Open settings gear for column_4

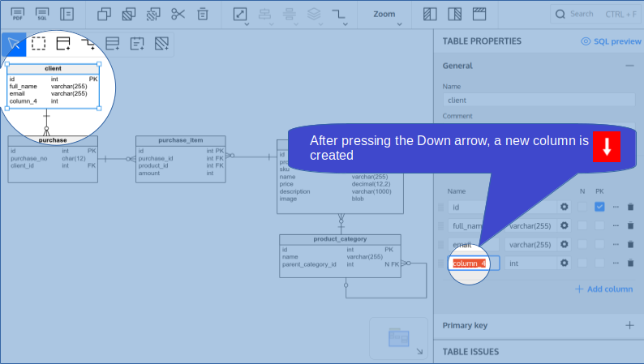[565, 263]
